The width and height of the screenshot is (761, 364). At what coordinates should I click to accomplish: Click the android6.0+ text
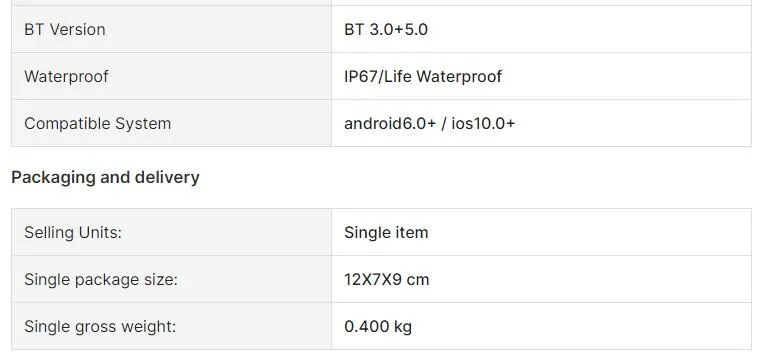(390, 123)
